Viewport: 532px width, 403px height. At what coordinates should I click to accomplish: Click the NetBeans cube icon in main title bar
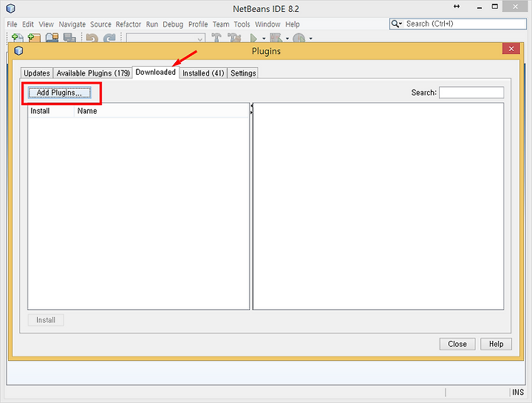tap(11, 8)
